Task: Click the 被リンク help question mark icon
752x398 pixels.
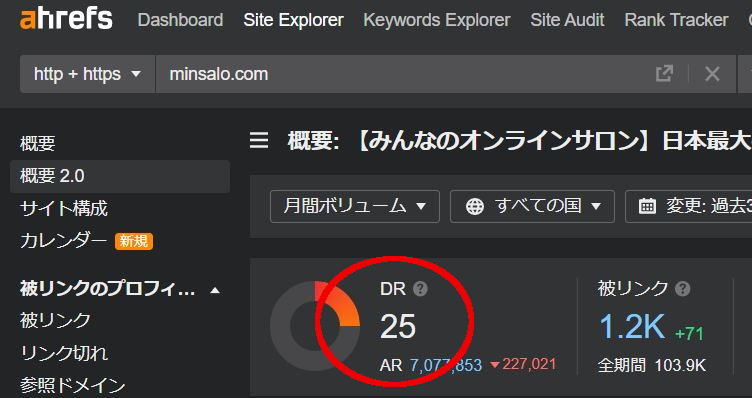Action: tap(682, 289)
